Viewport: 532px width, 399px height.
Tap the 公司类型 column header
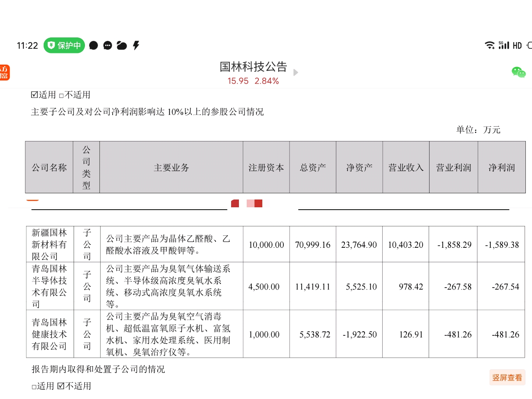click(87, 168)
